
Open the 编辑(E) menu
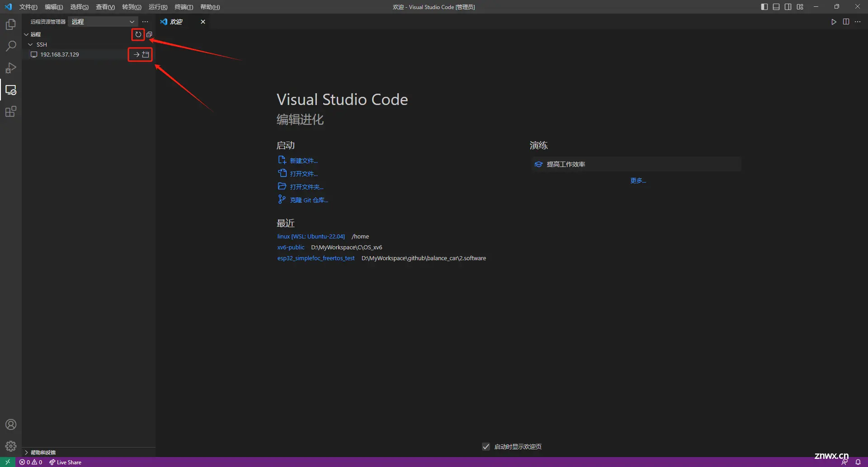click(x=54, y=7)
